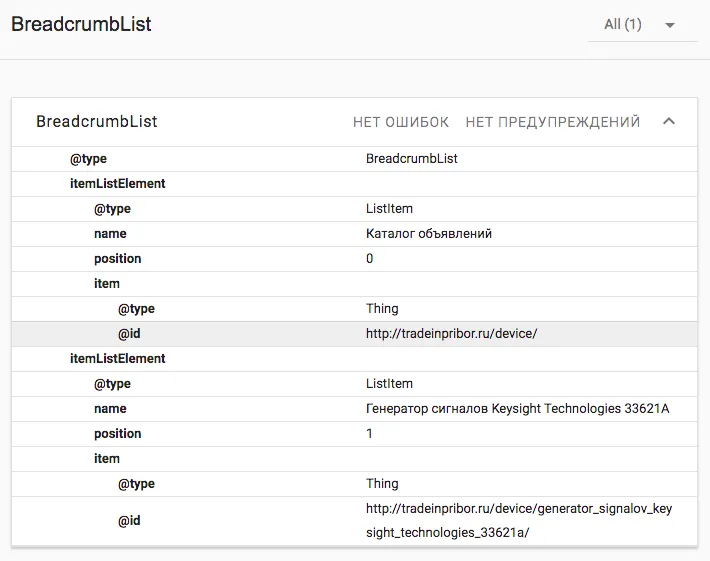Select the position 0 row

(354, 259)
